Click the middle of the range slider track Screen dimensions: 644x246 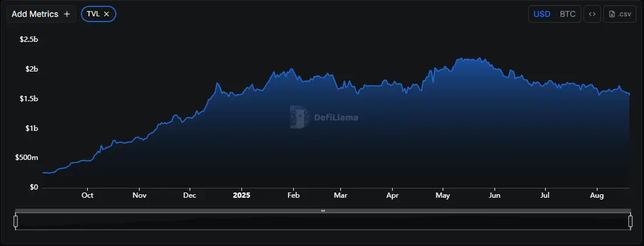(323, 222)
